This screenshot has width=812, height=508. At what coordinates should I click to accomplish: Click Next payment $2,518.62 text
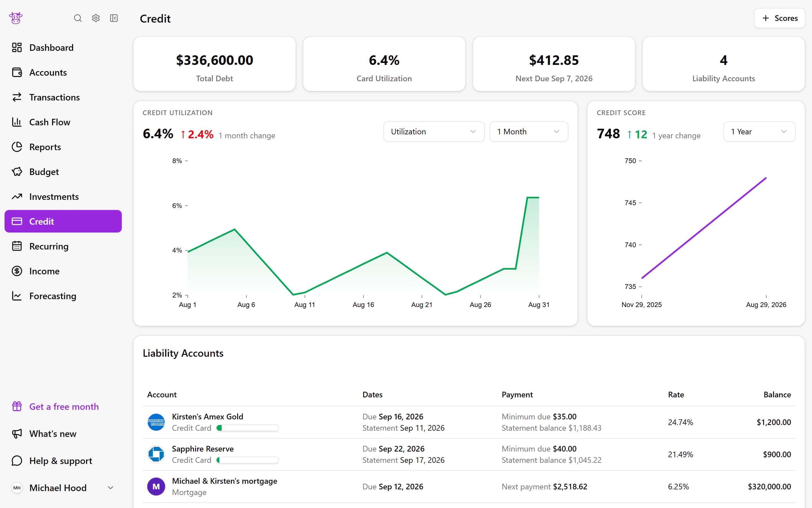(x=544, y=487)
